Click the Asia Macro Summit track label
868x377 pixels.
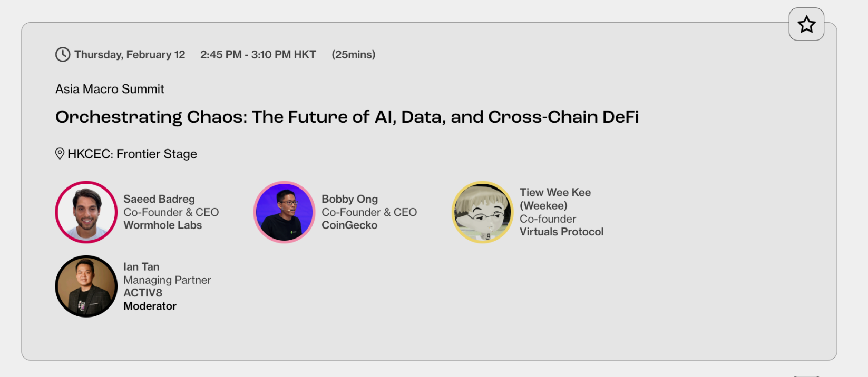coord(110,89)
